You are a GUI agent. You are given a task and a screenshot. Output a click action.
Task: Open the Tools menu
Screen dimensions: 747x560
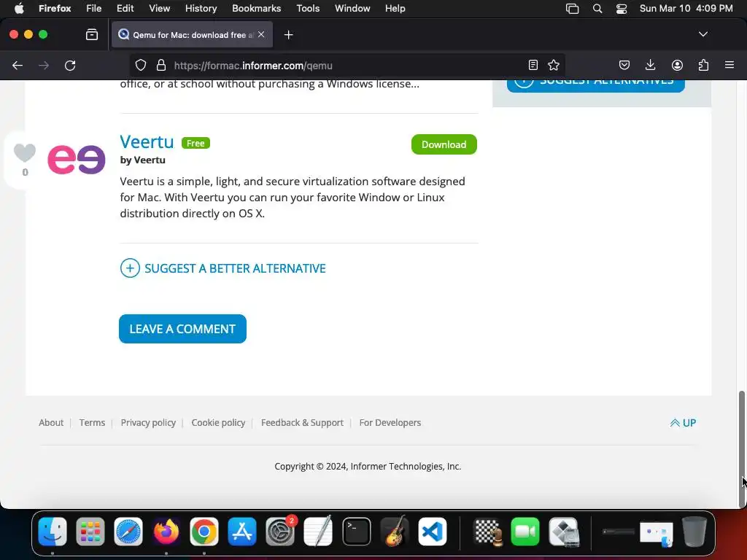[308, 8]
